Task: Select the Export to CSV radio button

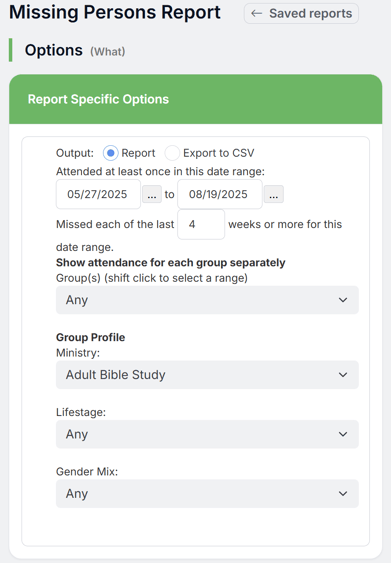Action: tap(172, 153)
